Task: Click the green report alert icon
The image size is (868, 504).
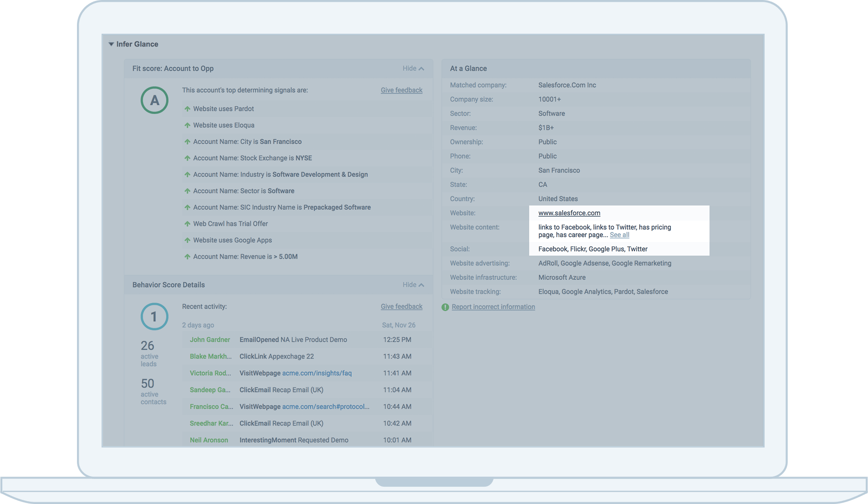Action: pyautogui.click(x=445, y=307)
